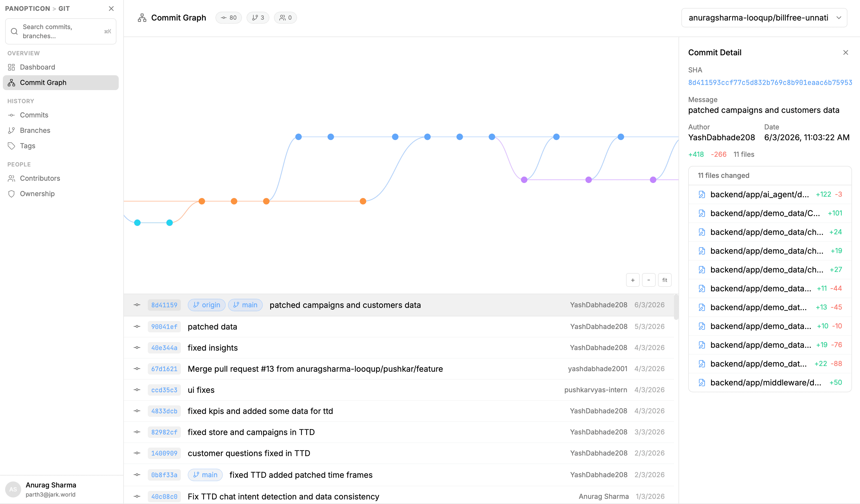
Task: Click the PANOPTICON breadcrumb item
Action: click(27, 8)
